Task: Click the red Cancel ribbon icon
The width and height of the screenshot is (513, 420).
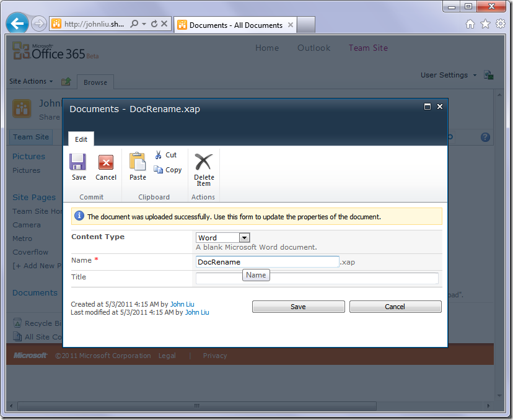Action: click(x=106, y=163)
